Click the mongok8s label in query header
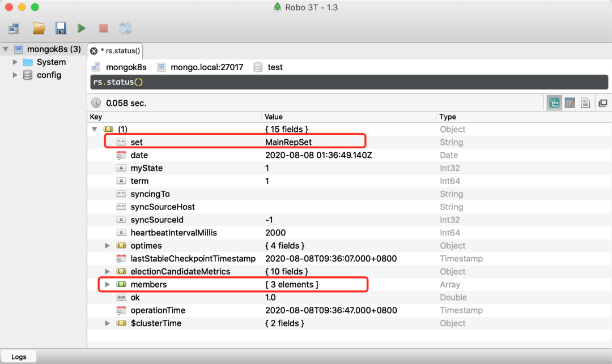 point(126,67)
